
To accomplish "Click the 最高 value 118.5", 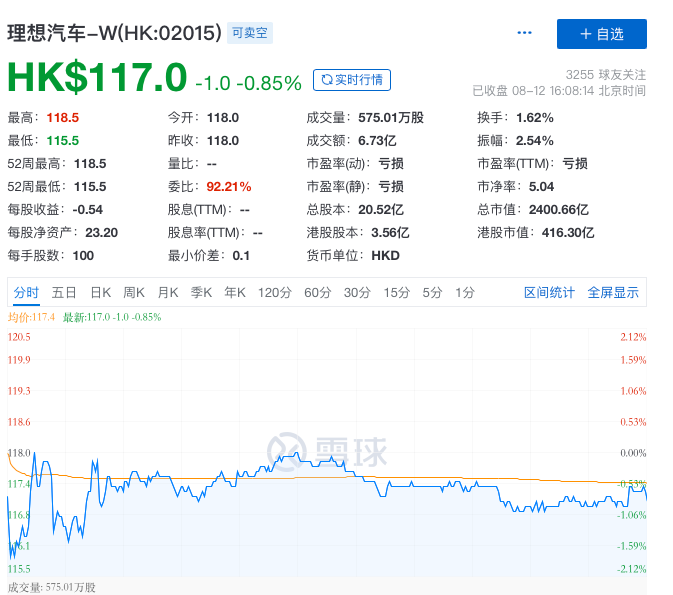I will [63, 118].
